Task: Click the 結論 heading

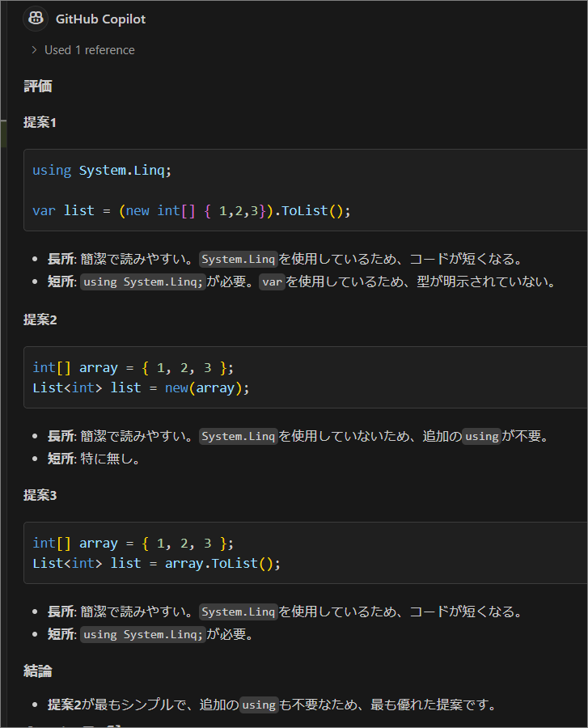Action: [39, 671]
